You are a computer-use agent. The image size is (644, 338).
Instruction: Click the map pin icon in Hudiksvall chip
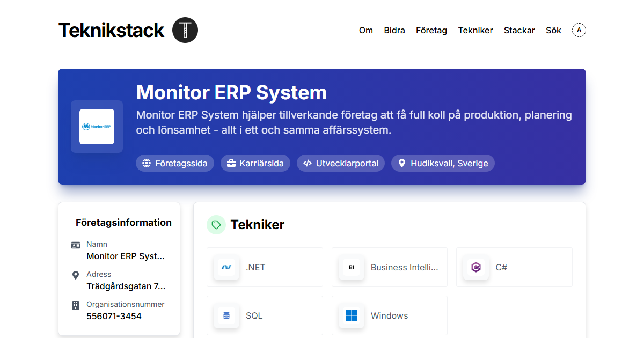tap(402, 164)
